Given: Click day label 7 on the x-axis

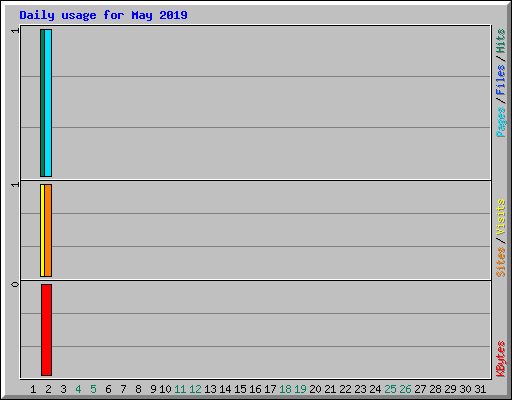Looking at the screenshot, I should pos(123,389).
